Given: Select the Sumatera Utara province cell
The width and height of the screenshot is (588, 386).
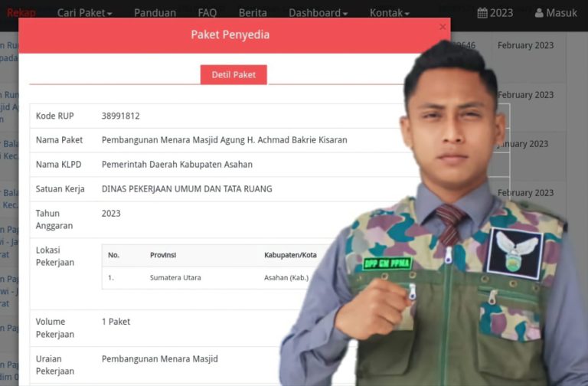Looking at the screenshot, I should pos(175,278).
